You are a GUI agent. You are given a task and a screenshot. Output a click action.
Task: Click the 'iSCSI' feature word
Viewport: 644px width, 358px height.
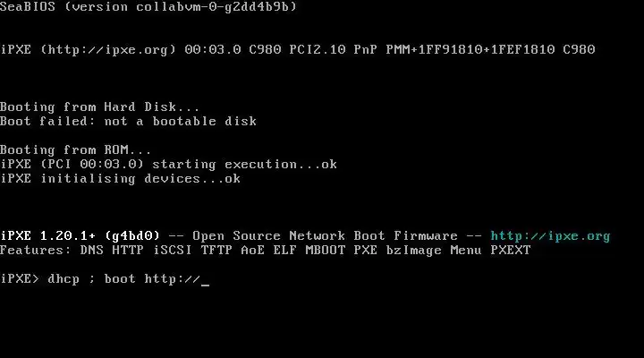173,251
